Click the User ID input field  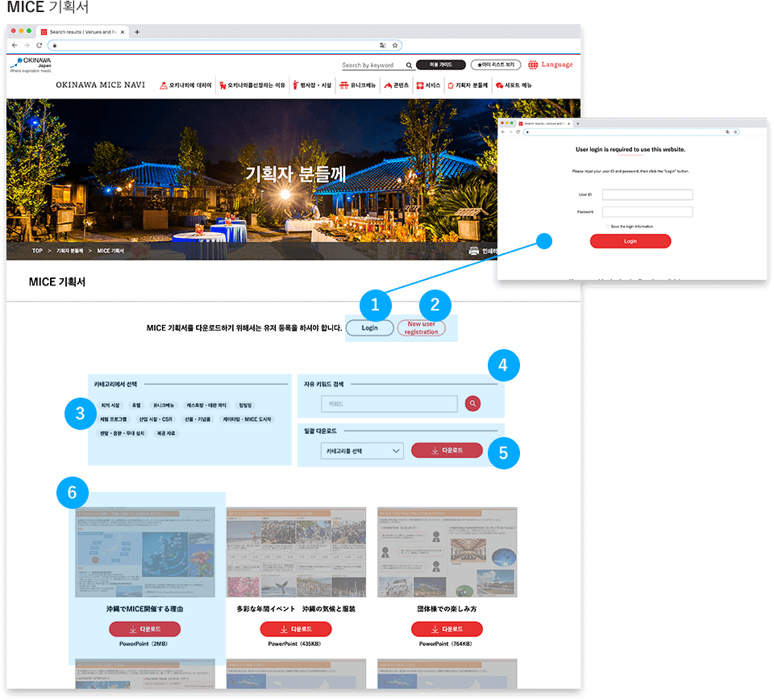pos(647,195)
